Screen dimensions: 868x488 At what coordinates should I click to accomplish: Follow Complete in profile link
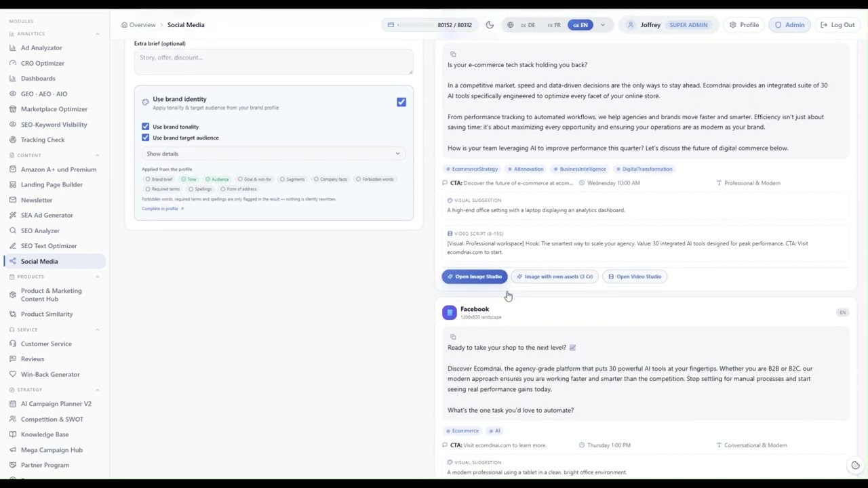click(163, 209)
